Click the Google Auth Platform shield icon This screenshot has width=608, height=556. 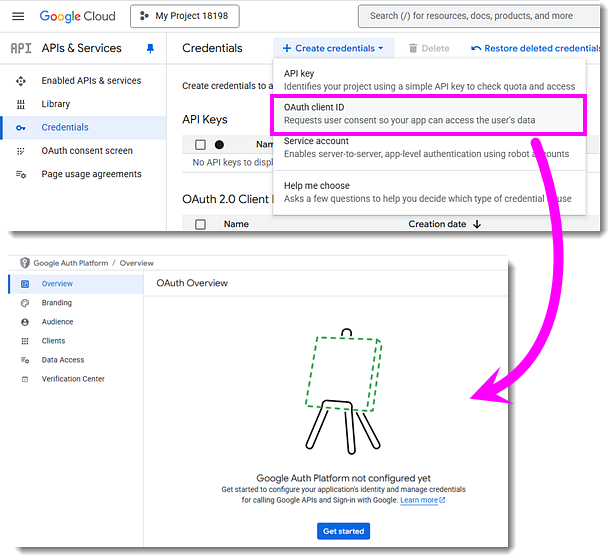[25, 263]
